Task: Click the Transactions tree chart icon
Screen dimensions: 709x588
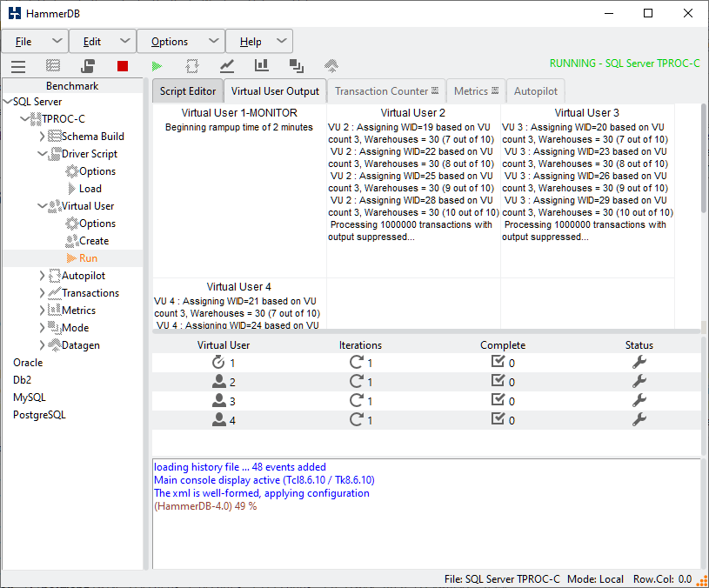Action: [54, 293]
